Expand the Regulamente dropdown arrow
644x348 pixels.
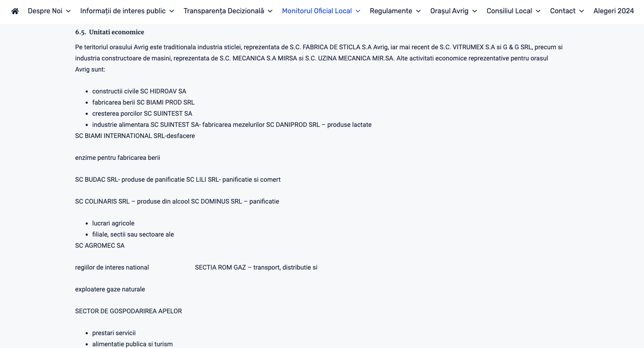tap(418, 11)
